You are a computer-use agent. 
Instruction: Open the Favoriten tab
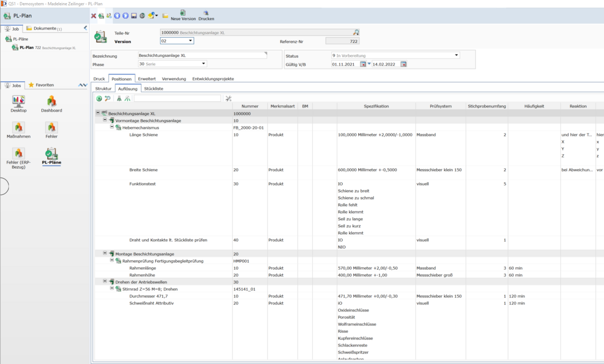point(41,85)
